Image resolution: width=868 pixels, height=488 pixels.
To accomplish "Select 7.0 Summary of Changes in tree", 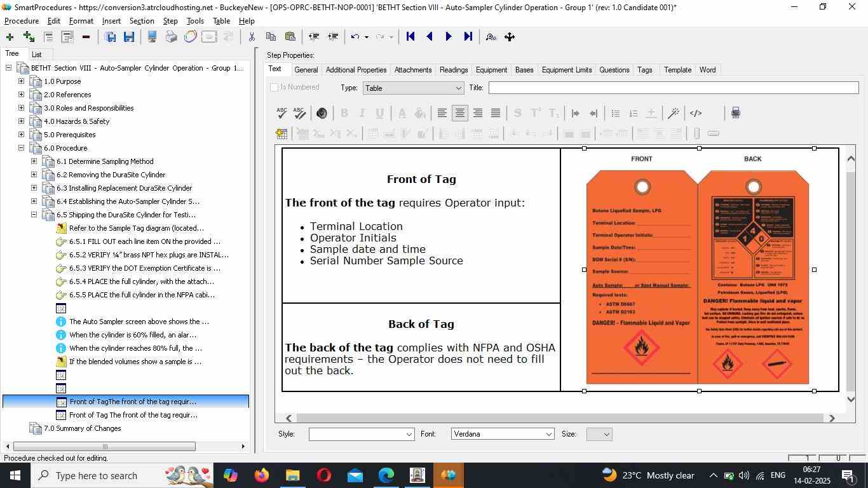I will pos(82,428).
